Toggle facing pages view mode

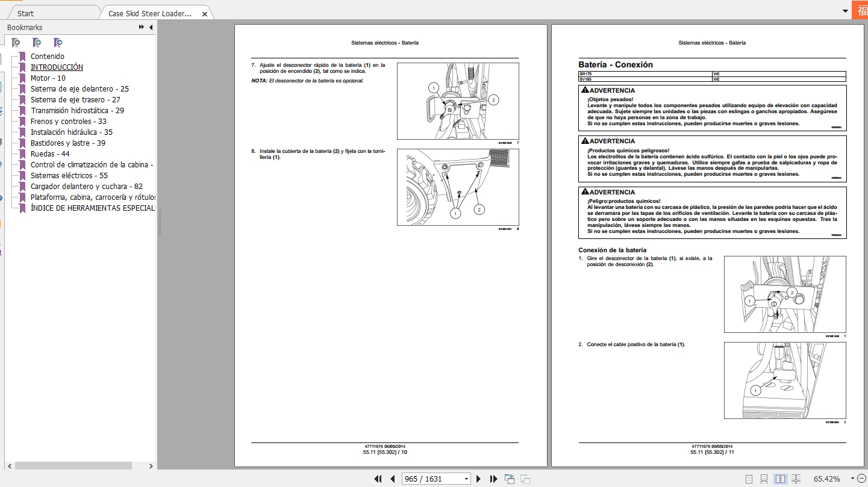(x=781, y=479)
